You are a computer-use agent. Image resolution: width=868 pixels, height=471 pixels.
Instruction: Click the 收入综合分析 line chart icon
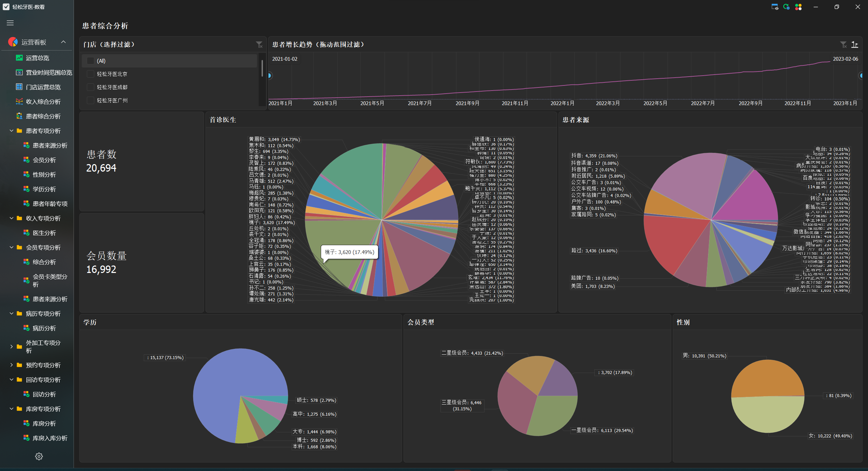pos(19,102)
